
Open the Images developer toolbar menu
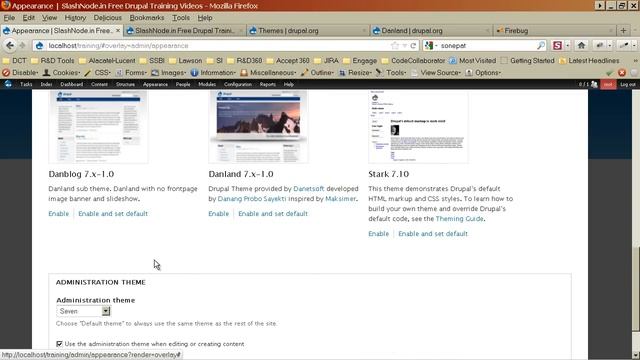pos(168,73)
